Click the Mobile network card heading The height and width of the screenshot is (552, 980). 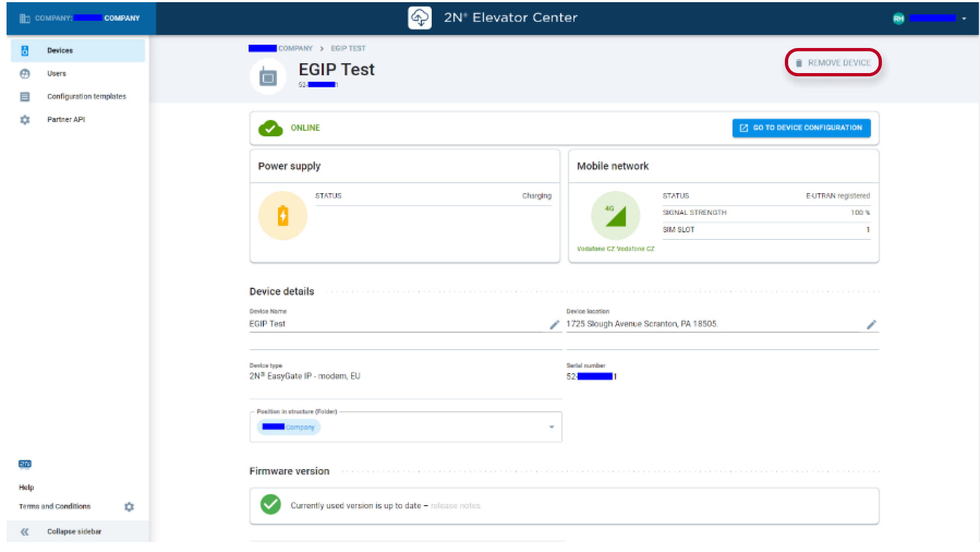pos(613,166)
